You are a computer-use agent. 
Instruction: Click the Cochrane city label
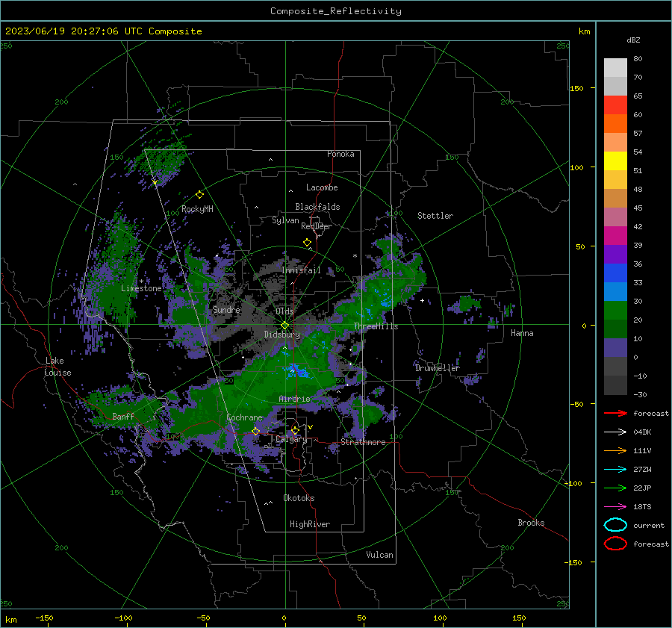(x=244, y=417)
